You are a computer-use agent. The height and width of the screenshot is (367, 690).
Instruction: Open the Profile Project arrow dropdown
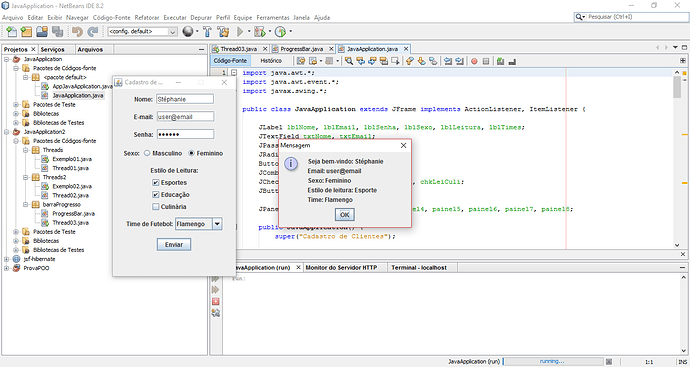[290, 31]
